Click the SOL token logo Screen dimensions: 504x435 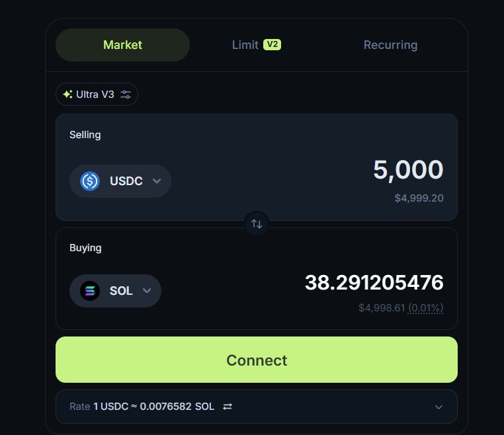(89, 291)
